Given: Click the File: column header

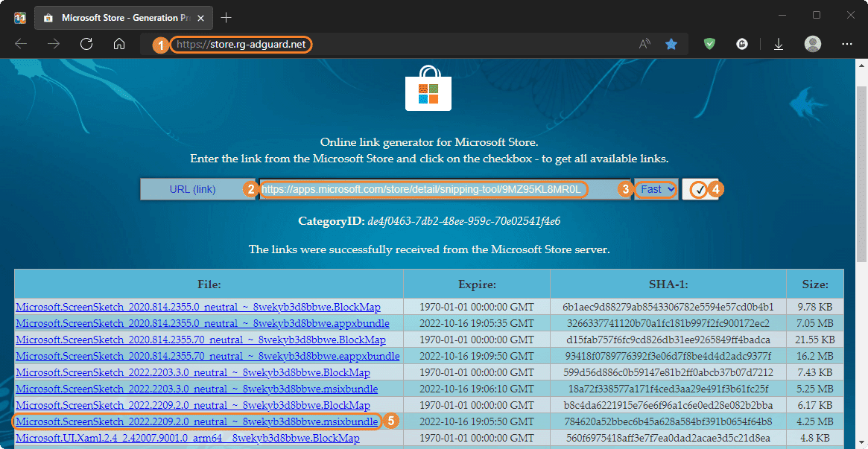Looking at the screenshot, I should pyautogui.click(x=209, y=284).
